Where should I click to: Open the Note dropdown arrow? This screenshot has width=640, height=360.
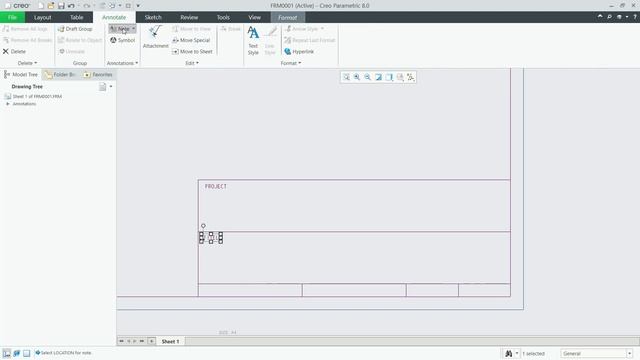coord(133,29)
